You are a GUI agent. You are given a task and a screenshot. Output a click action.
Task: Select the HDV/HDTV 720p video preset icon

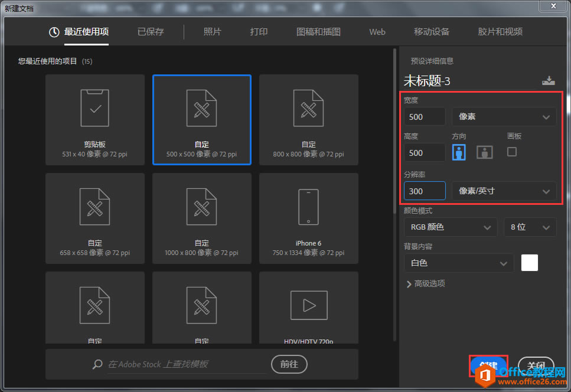[309, 305]
